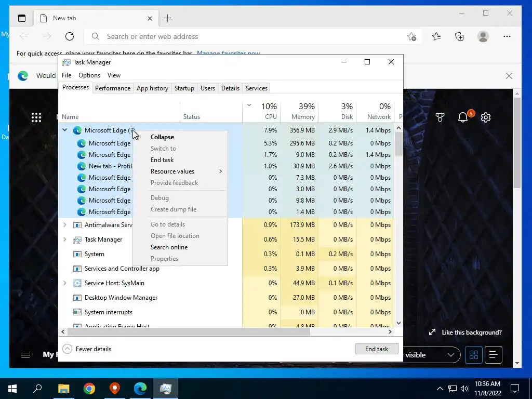Click Task Manager horizontal scrollbar thumb
The image size is (532, 399).
[x=188, y=331]
